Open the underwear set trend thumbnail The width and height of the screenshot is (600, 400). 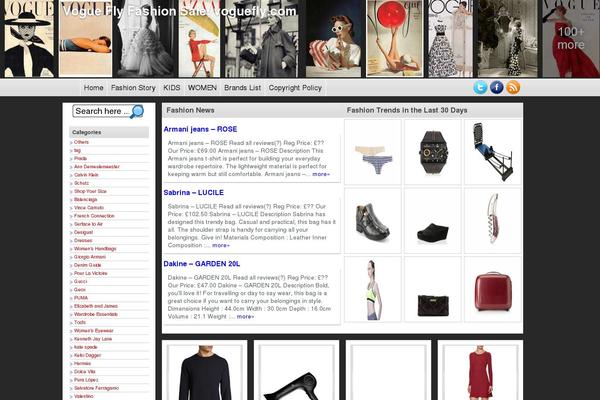(x=373, y=152)
